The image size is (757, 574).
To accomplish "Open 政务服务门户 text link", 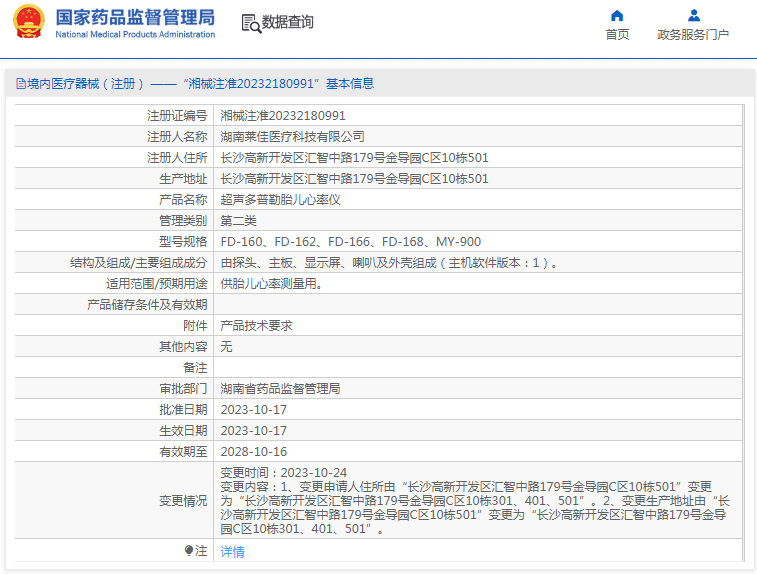I will coord(693,35).
